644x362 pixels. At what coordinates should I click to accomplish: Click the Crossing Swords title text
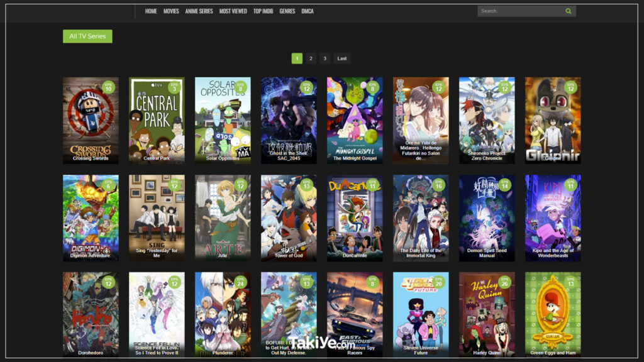click(x=91, y=158)
